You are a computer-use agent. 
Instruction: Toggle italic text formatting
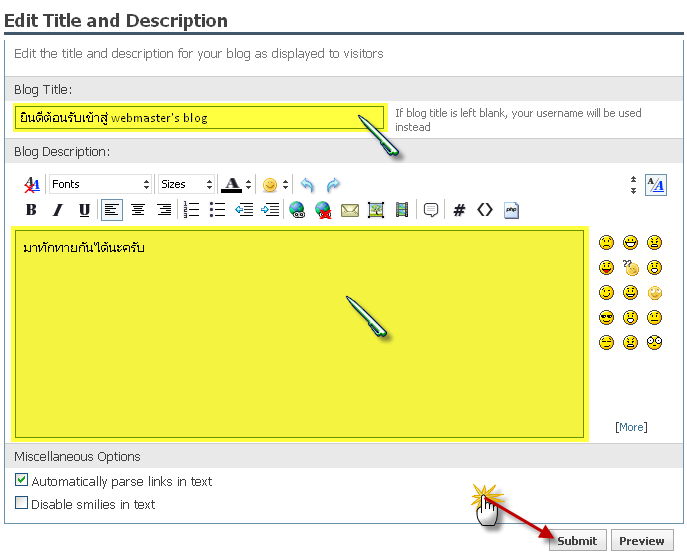click(57, 210)
